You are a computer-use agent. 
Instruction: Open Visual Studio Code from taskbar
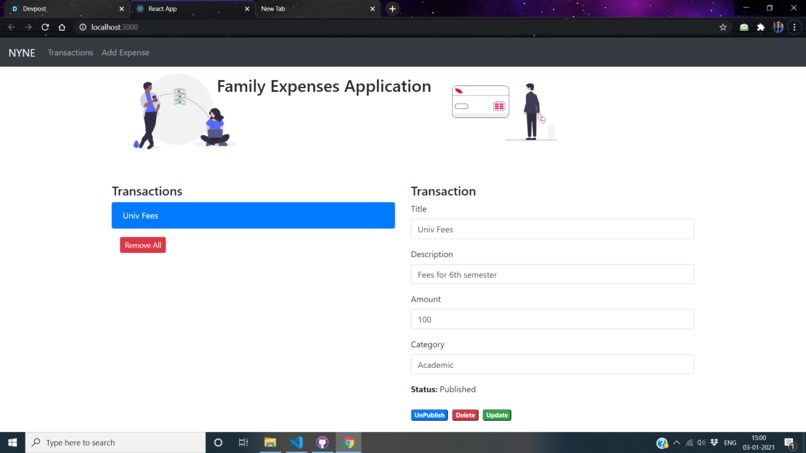coord(296,442)
